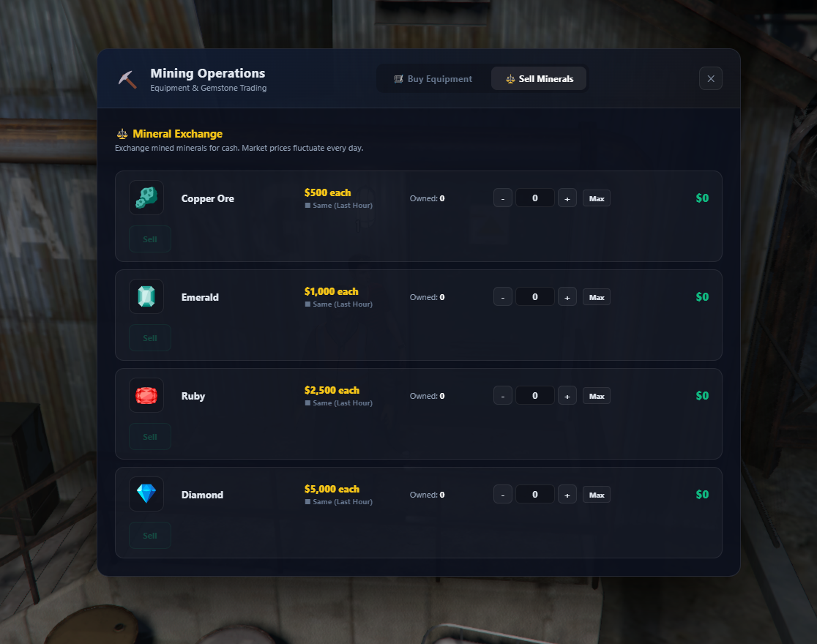The width and height of the screenshot is (817, 644).
Task: Set Emerald quantity to Max
Action: (x=597, y=298)
